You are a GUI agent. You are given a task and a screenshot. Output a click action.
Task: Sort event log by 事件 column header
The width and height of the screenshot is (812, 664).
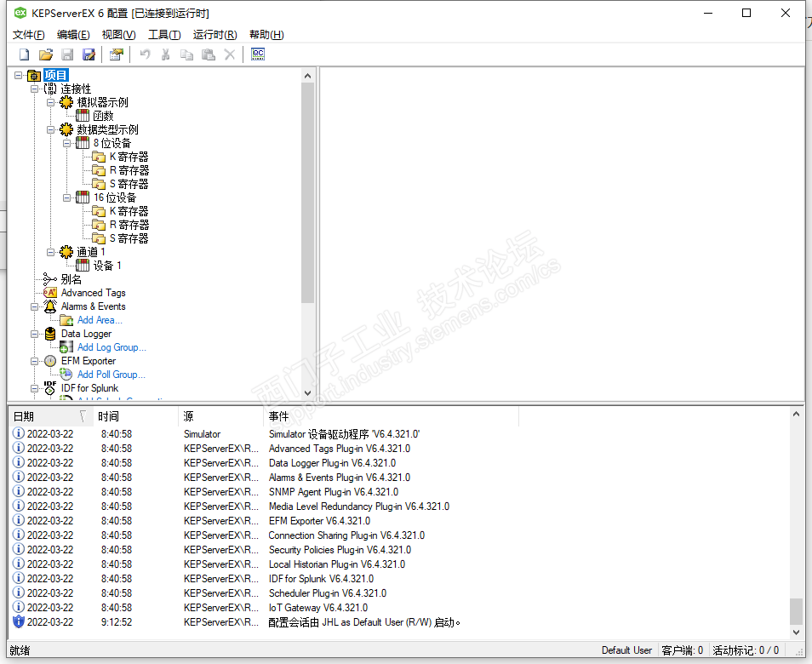(x=392, y=416)
